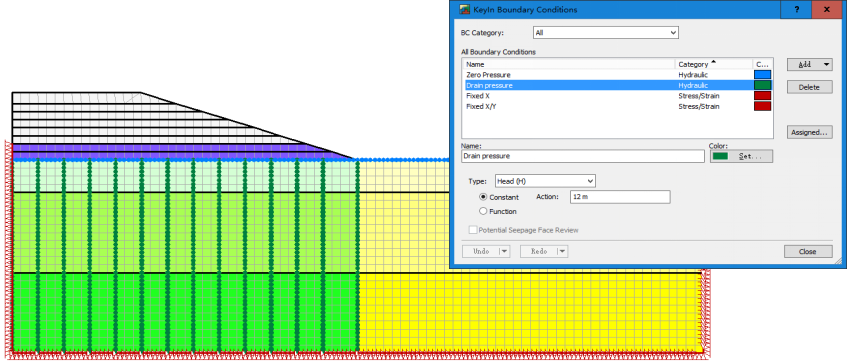Select the Constant radio button

tap(483, 197)
